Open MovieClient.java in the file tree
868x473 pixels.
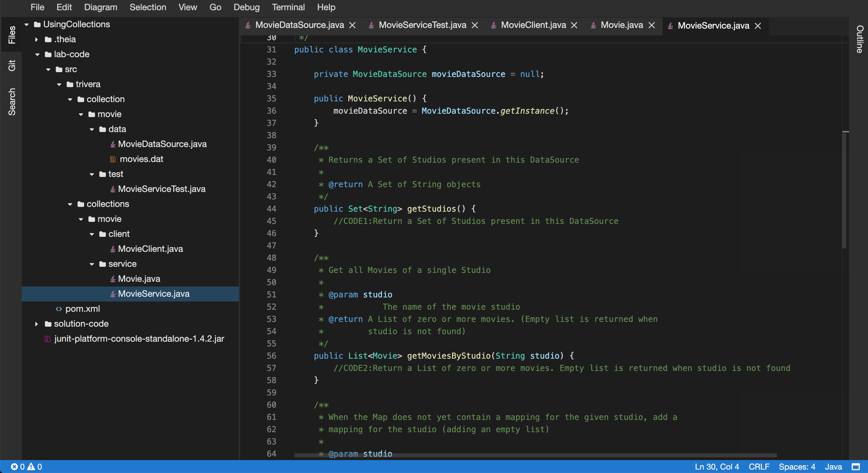point(150,249)
